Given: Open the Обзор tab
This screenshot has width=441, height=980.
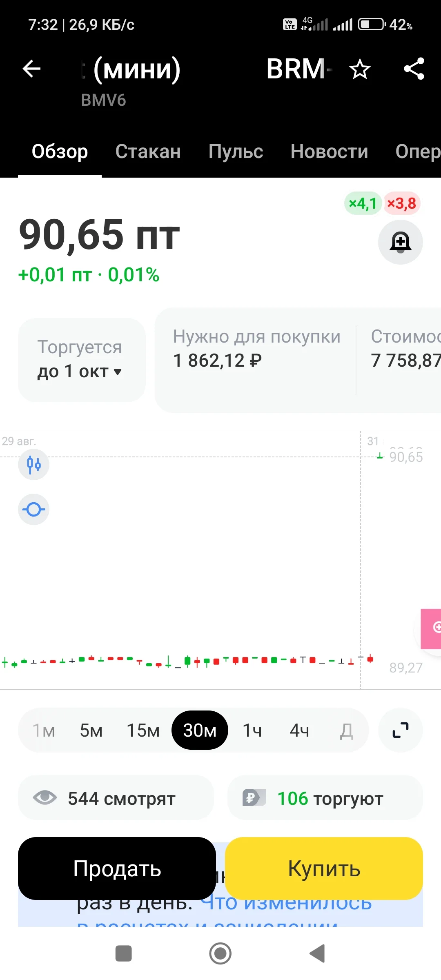Looking at the screenshot, I should 60,151.
